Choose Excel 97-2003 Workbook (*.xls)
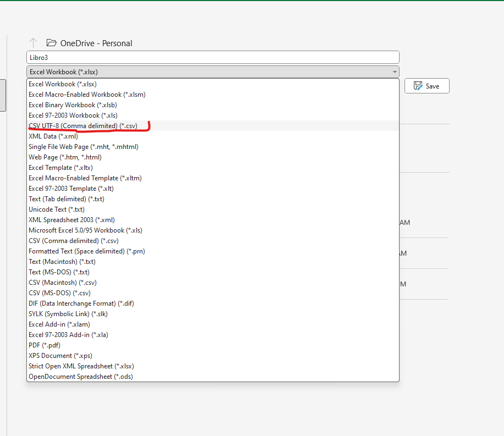Image resolution: width=504 pixels, height=436 pixels. (213, 115)
